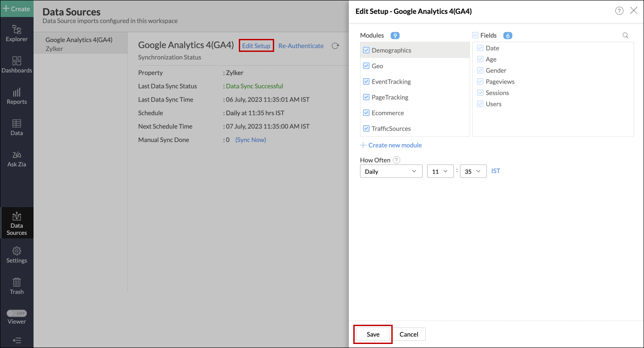Click the search icon above Fields list
The image size is (644, 348).
point(625,35)
